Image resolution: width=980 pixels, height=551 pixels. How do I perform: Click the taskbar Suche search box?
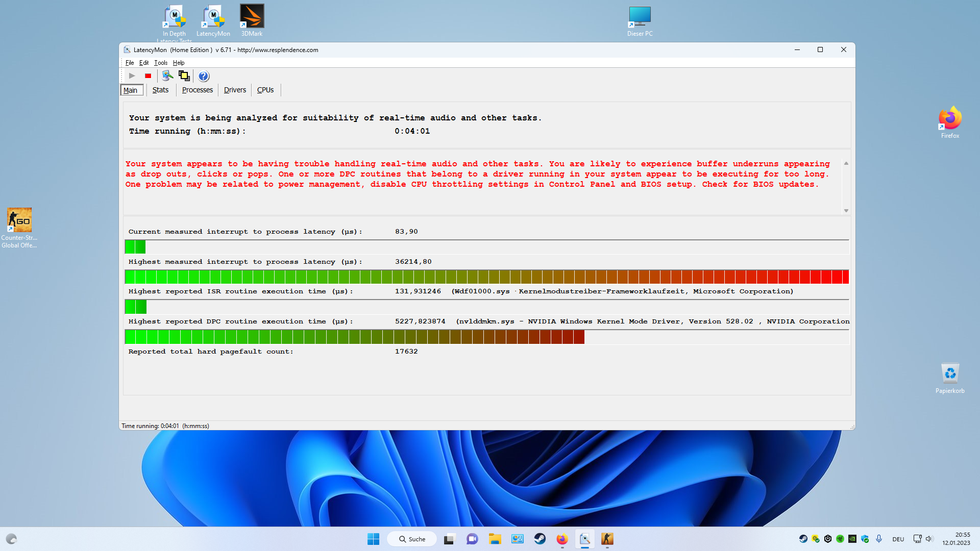(412, 539)
